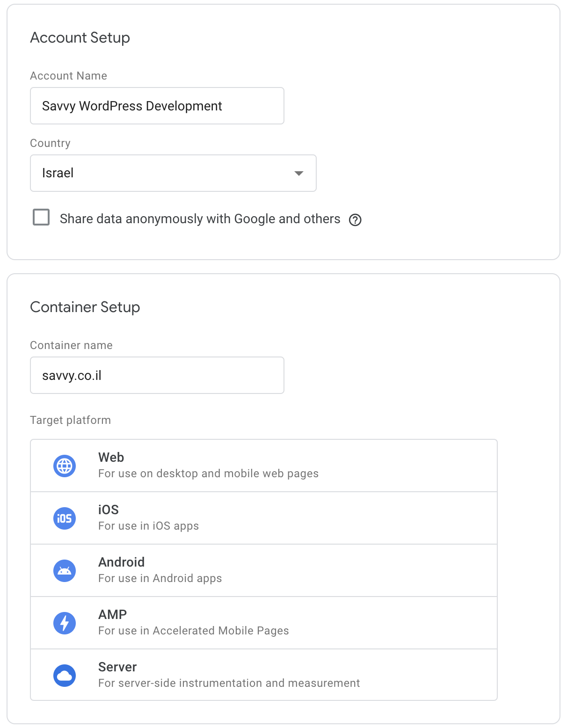Open the Country dropdown arrow
The image size is (567, 728).
point(298,173)
